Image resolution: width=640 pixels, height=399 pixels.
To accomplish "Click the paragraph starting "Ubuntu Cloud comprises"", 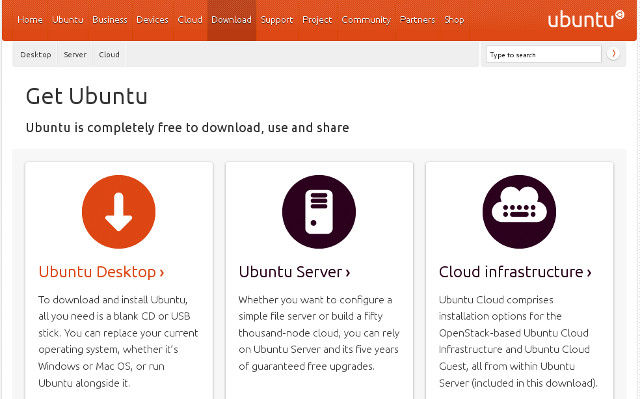I will tap(518, 341).
